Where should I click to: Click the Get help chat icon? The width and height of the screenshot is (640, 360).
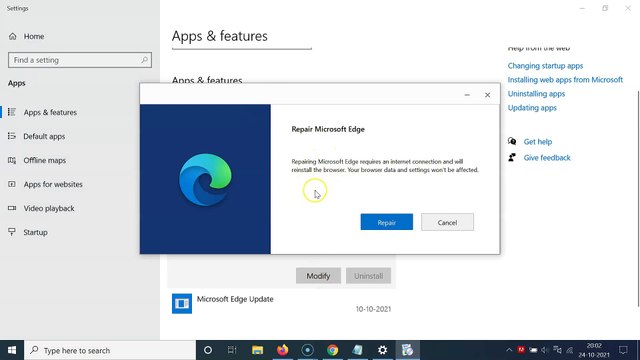pos(512,141)
